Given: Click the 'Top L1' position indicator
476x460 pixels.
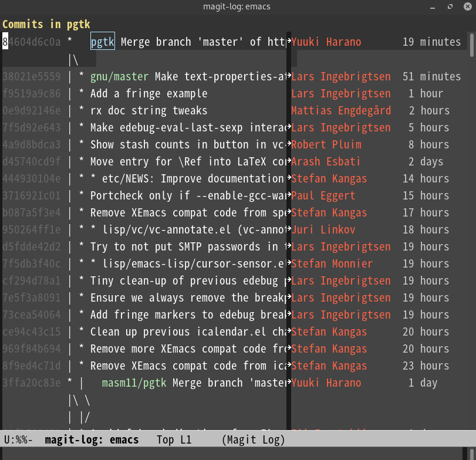Looking at the screenshot, I should [174, 439].
